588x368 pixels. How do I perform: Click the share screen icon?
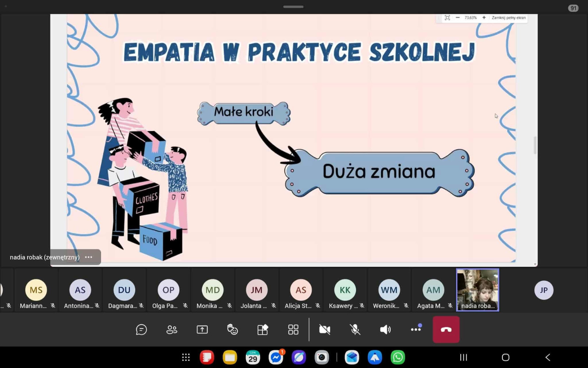(x=202, y=329)
